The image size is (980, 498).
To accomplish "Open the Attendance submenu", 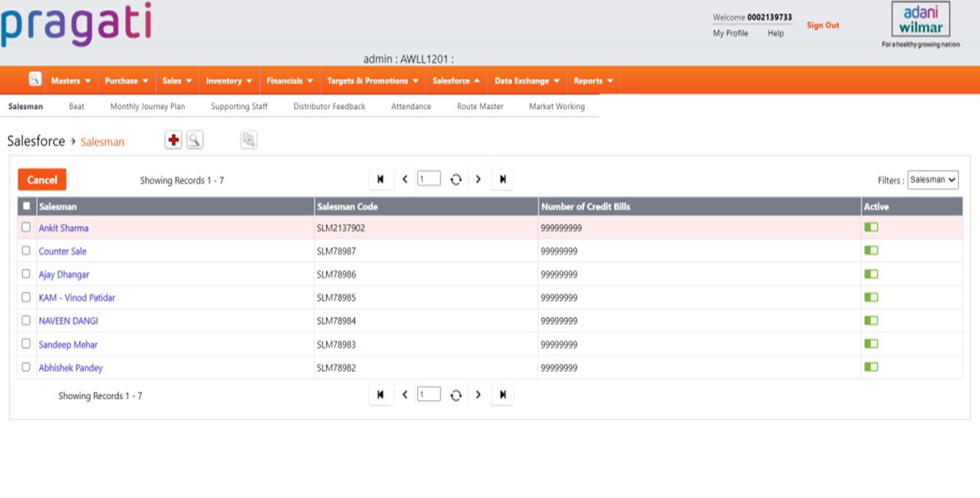I will coord(411,106).
